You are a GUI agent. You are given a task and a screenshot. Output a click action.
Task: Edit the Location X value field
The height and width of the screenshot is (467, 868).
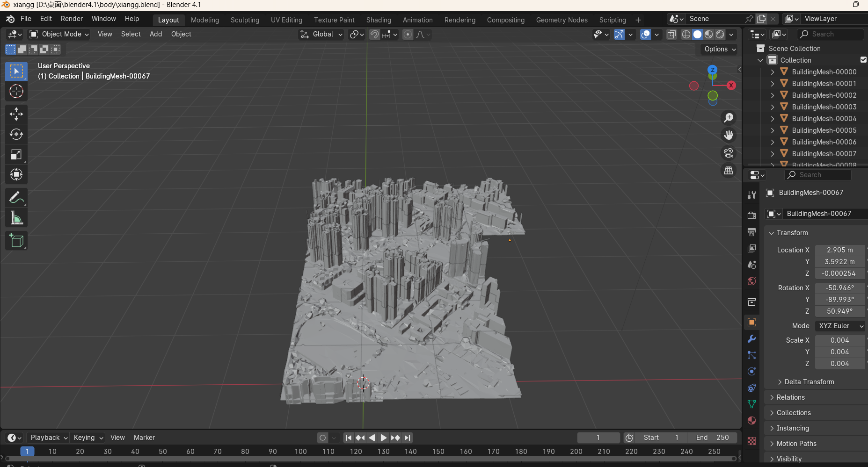pyautogui.click(x=839, y=250)
